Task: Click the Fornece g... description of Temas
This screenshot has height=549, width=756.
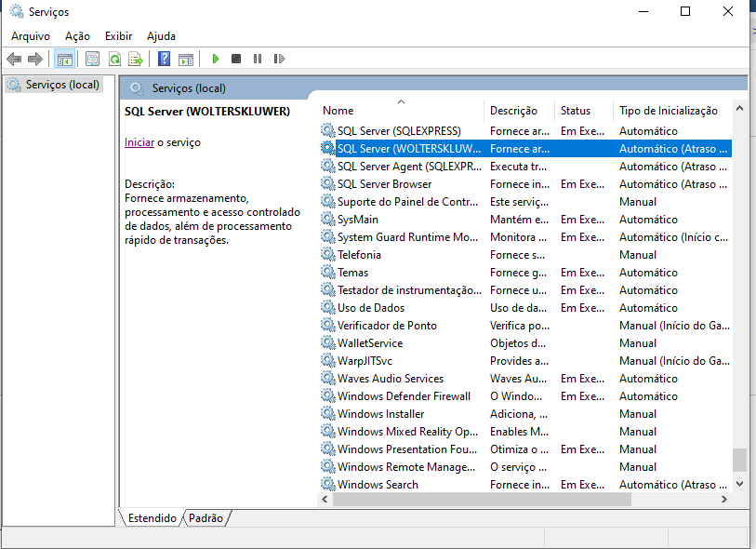Action: coord(518,273)
